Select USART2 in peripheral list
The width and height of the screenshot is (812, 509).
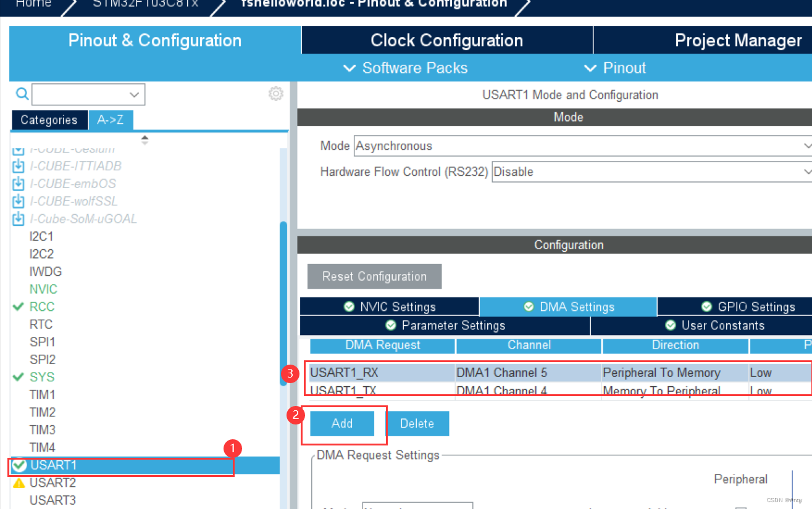52,482
